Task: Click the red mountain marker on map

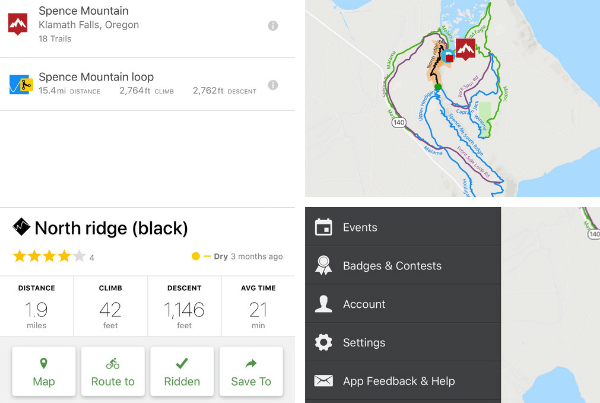Action: [465, 49]
